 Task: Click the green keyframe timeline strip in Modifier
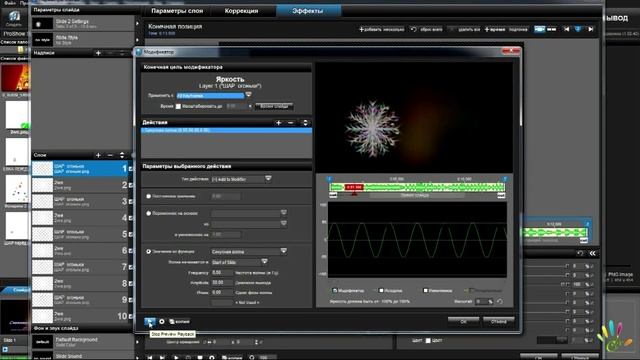coord(417,187)
